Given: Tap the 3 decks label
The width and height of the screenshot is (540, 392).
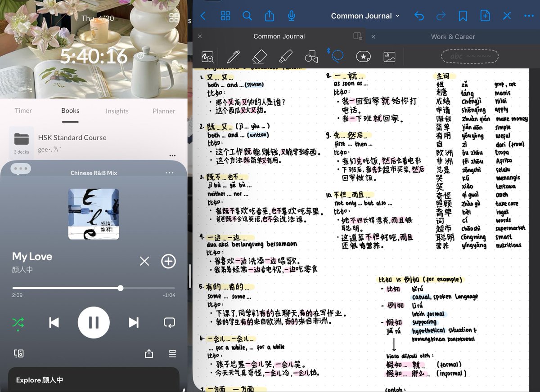Looking at the screenshot, I should (21, 152).
